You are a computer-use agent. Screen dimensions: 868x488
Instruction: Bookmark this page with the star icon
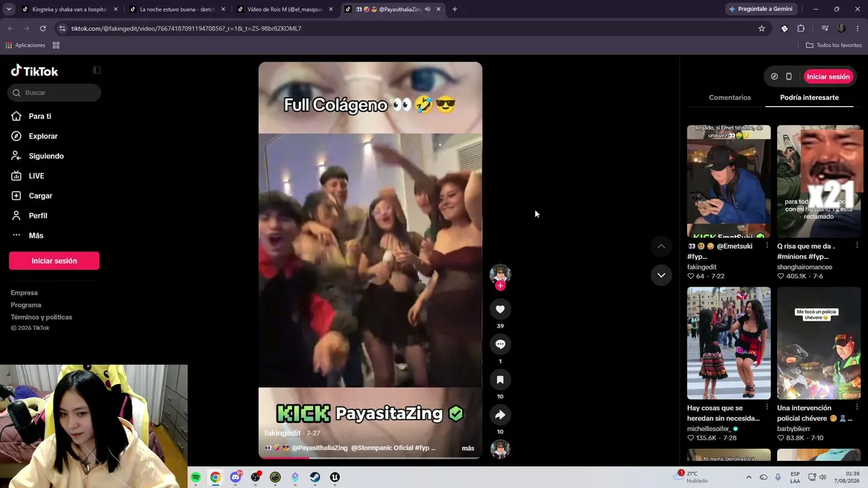click(x=762, y=28)
